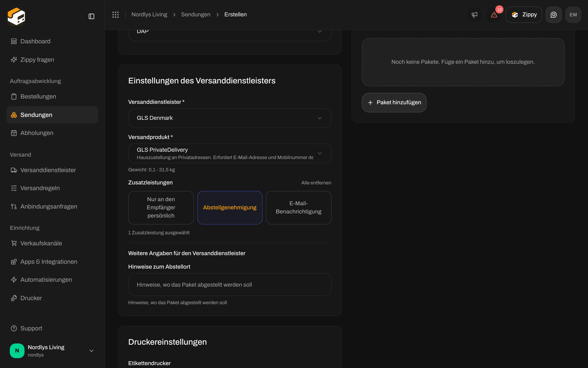Open alerts with 12 badge
The image size is (588, 368).
point(494,15)
